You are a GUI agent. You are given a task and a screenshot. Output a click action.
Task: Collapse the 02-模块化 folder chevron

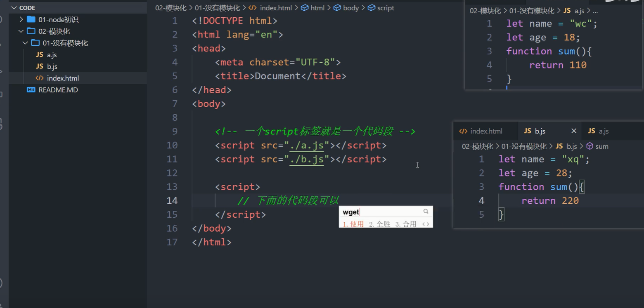pyautogui.click(x=21, y=31)
